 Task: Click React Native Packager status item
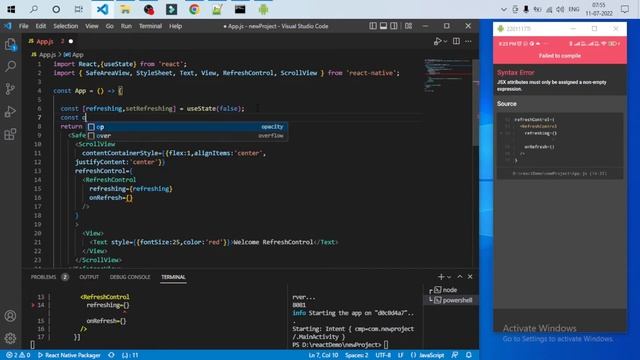pyautogui.click(x=69, y=355)
